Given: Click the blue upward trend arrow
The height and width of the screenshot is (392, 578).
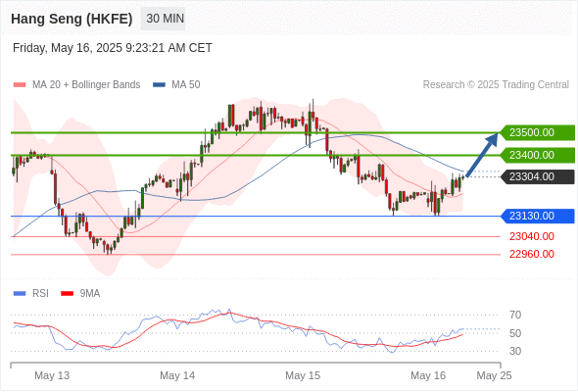Looking at the screenshot, I should click(x=482, y=155).
